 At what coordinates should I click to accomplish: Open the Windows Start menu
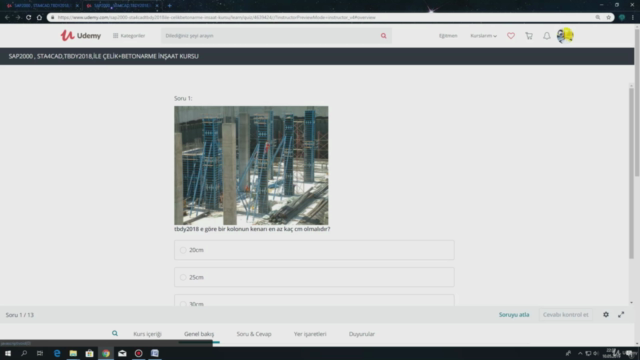(x=8, y=353)
